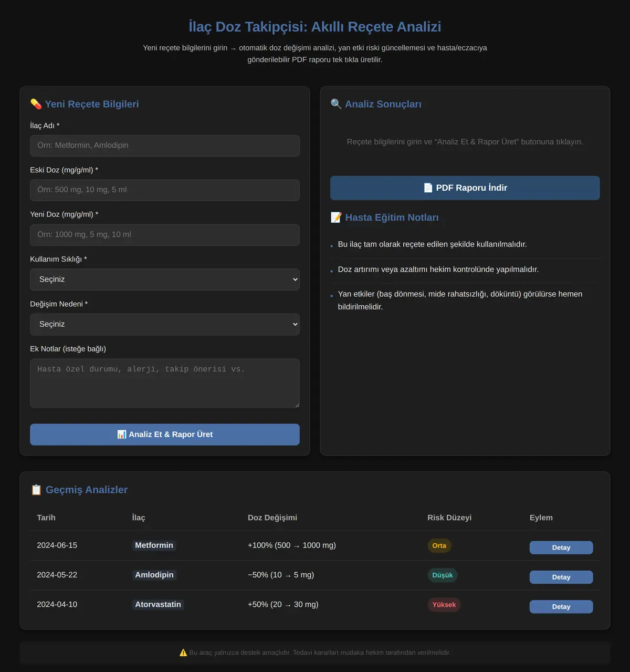Click the Eylem column header

(541, 518)
